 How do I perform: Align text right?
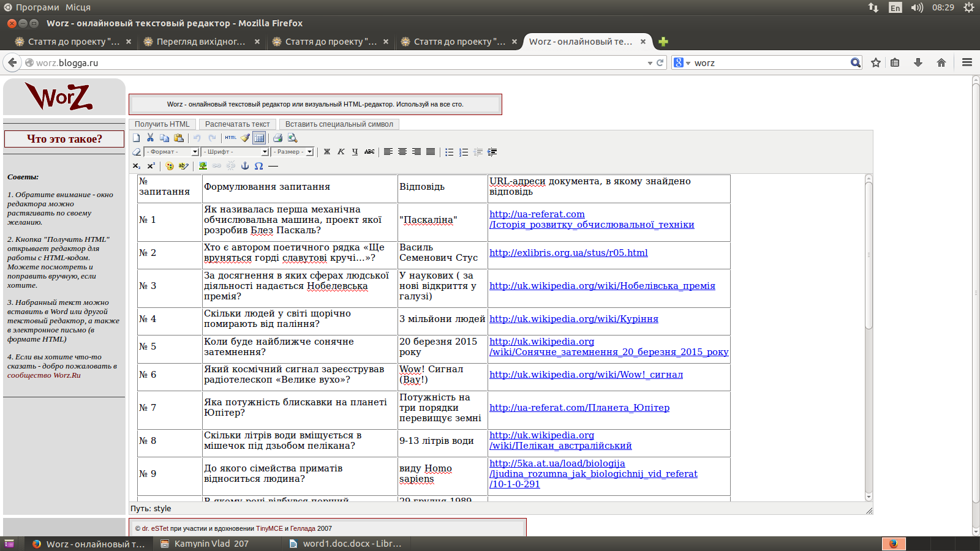(417, 152)
